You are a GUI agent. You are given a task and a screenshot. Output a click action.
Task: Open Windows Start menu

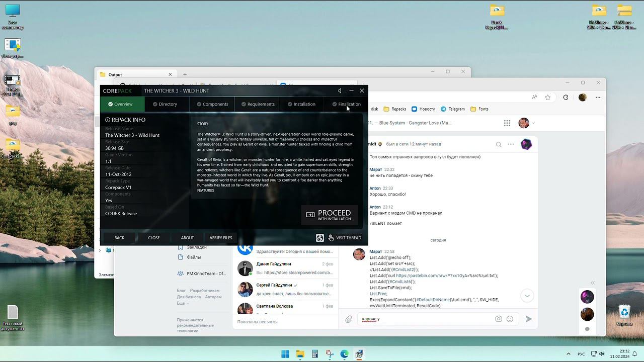tap(285, 354)
